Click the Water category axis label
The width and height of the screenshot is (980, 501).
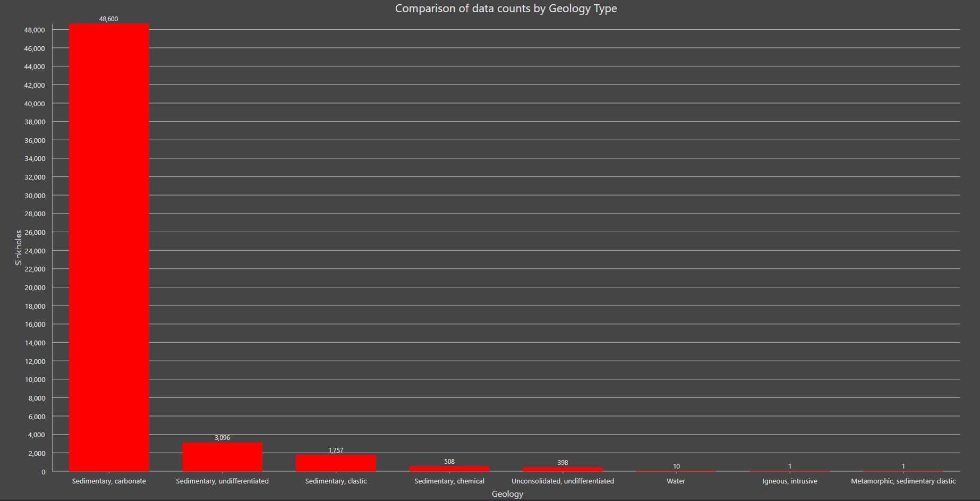click(676, 481)
